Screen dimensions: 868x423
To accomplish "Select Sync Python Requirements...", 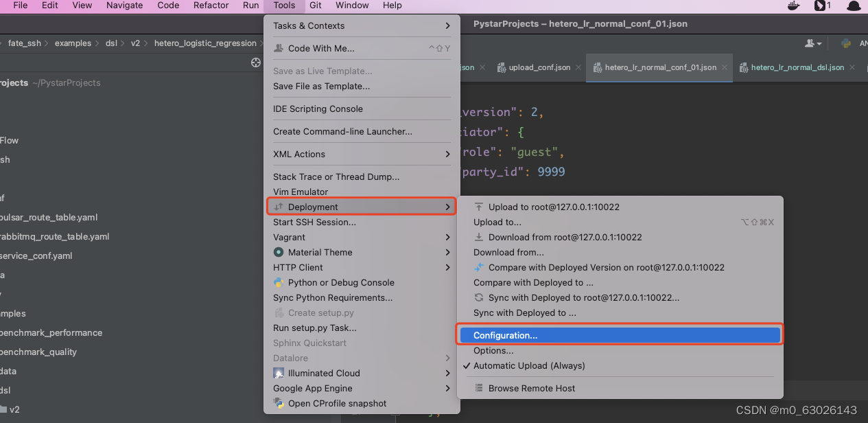I will (x=362, y=297).
